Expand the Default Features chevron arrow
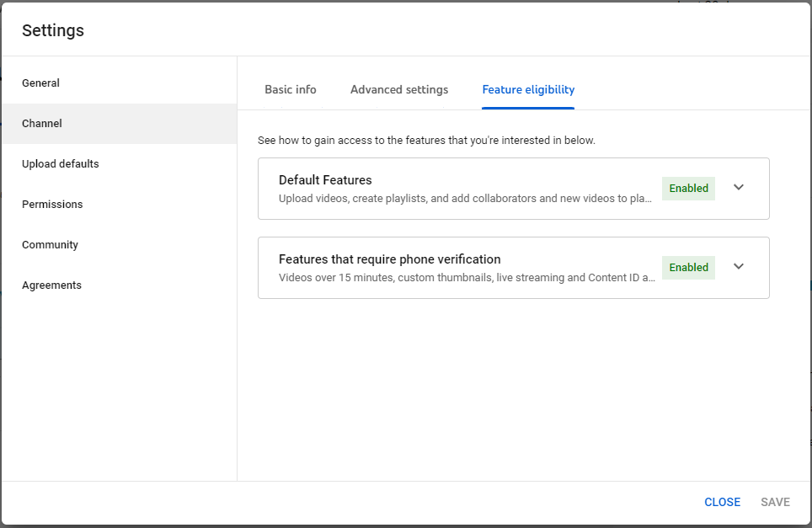 [x=739, y=188]
